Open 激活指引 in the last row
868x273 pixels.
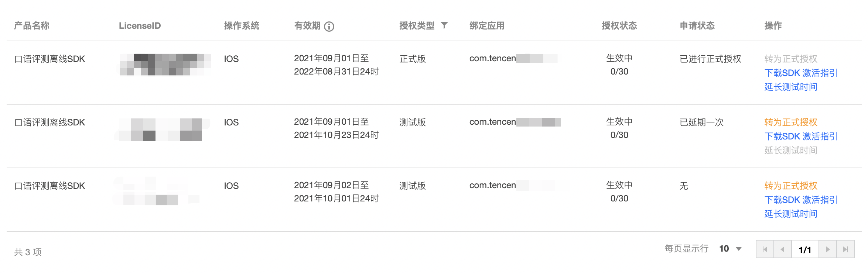pyautogui.click(x=820, y=200)
